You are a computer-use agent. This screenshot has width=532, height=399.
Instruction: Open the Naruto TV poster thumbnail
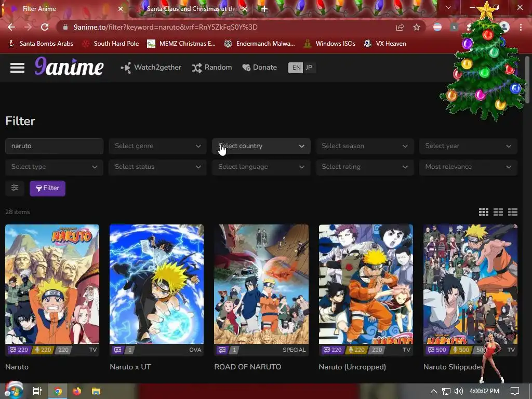click(x=52, y=284)
